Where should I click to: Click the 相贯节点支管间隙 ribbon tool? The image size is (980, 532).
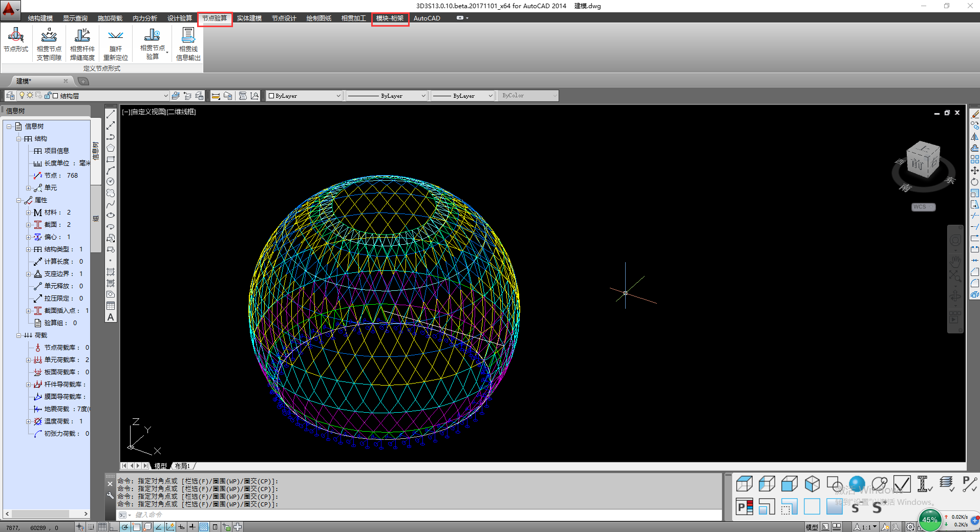[49, 44]
